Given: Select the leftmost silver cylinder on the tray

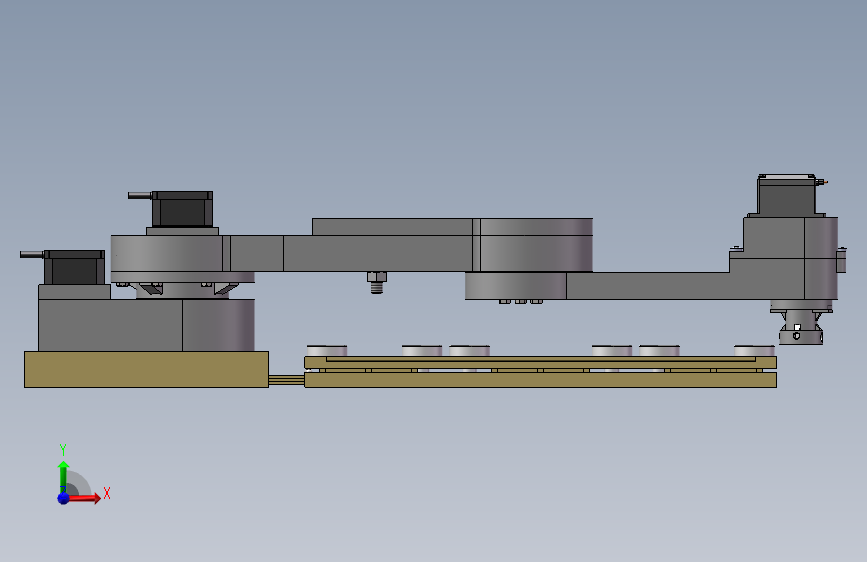Looking at the screenshot, I should 326,351.
